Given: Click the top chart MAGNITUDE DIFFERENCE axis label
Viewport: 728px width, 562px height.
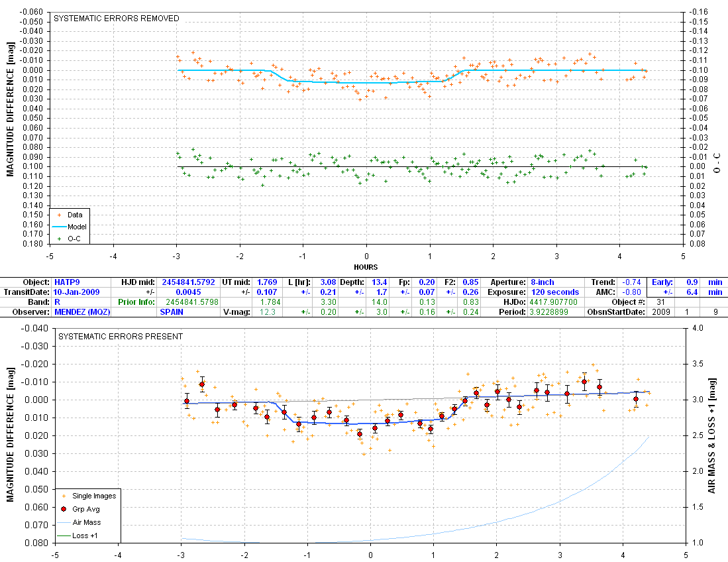Looking at the screenshot, I should (x=11, y=109).
